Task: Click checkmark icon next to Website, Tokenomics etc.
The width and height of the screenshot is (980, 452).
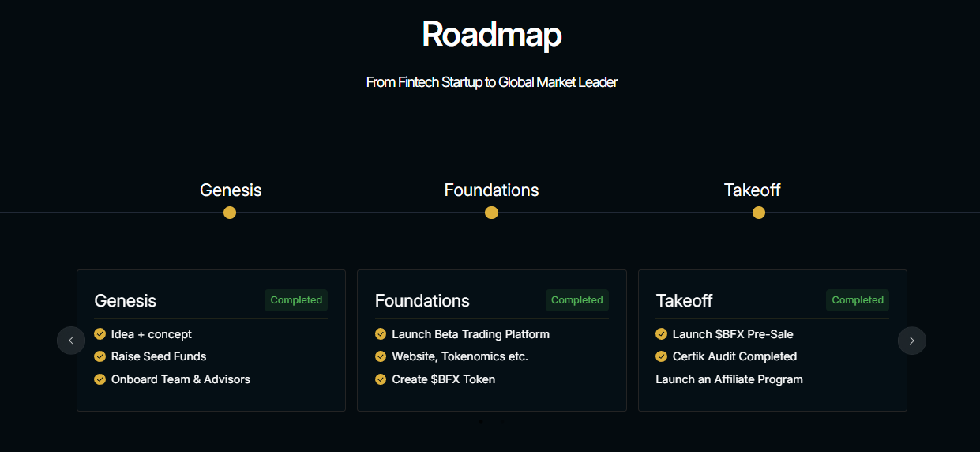Action: 381,356
